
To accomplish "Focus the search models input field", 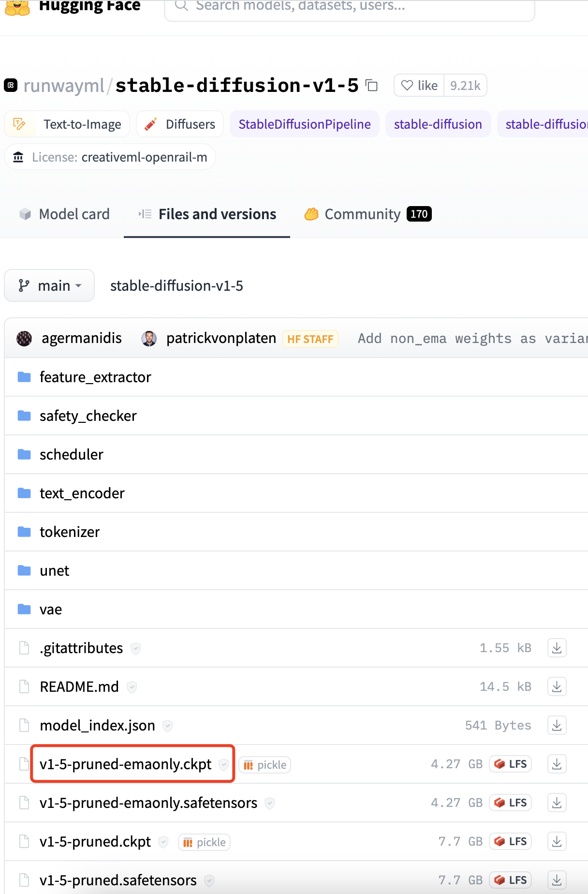I will pyautogui.click(x=350, y=7).
